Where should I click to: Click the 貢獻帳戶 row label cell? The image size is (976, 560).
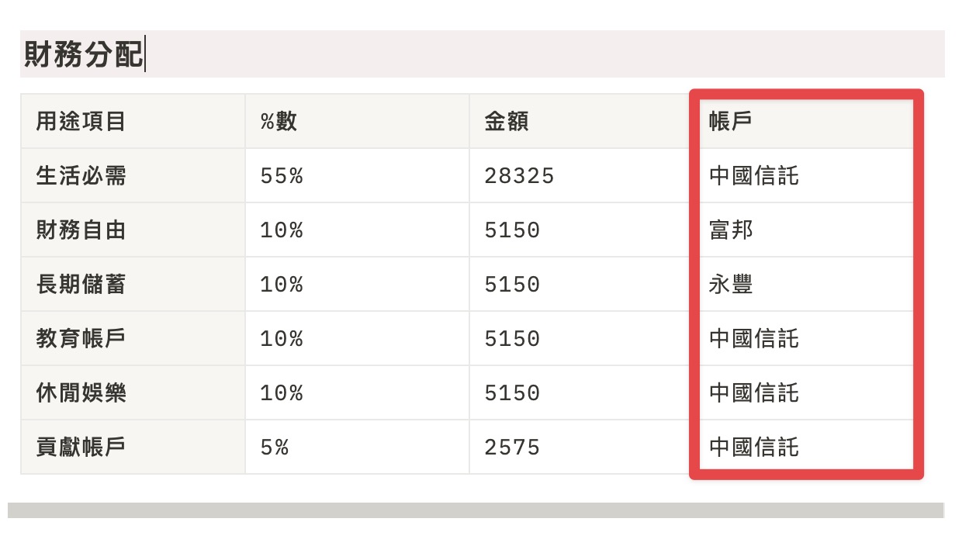pyautogui.click(x=133, y=447)
